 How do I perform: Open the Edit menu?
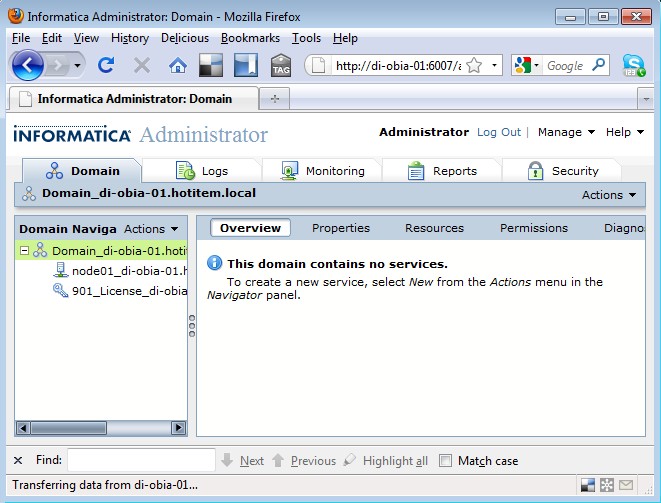[52, 38]
